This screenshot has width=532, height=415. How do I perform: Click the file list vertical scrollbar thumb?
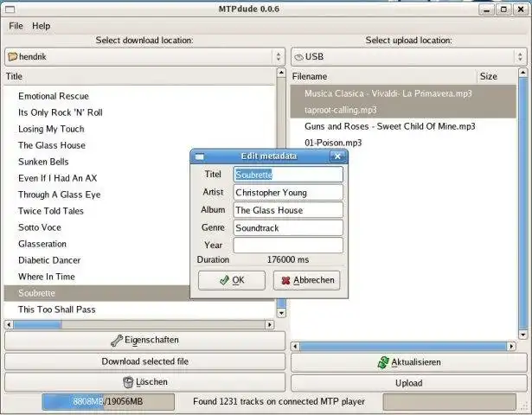522,203
